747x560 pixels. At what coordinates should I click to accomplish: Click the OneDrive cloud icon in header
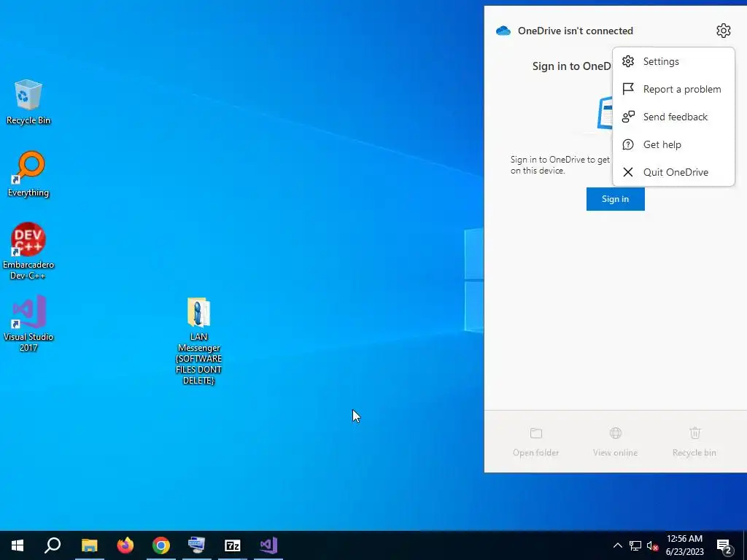[503, 31]
